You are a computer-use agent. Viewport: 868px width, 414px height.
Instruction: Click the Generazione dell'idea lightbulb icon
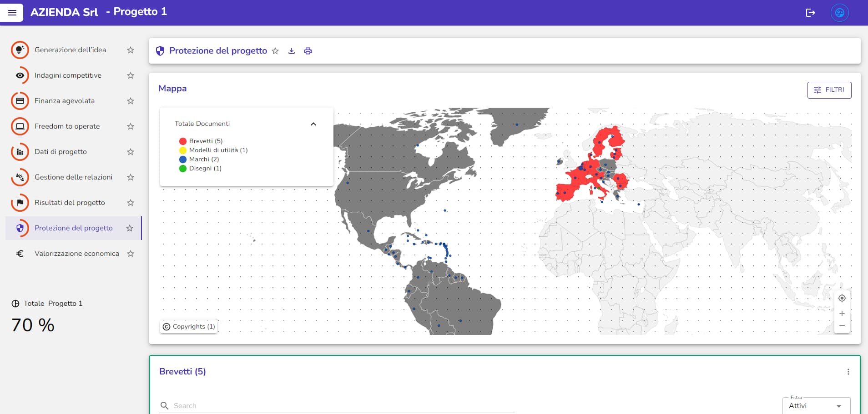20,50
